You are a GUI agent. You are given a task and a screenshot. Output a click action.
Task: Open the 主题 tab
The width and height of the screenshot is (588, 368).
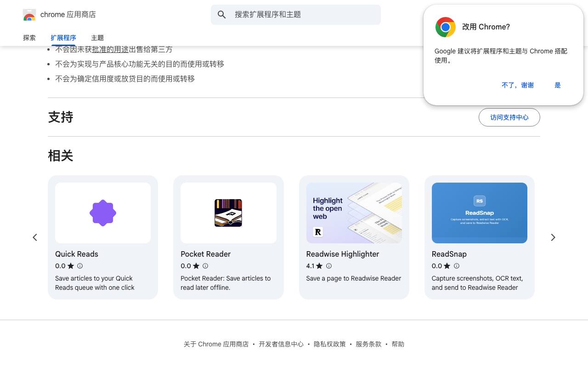pyautogui.click(x=97, y=38)
